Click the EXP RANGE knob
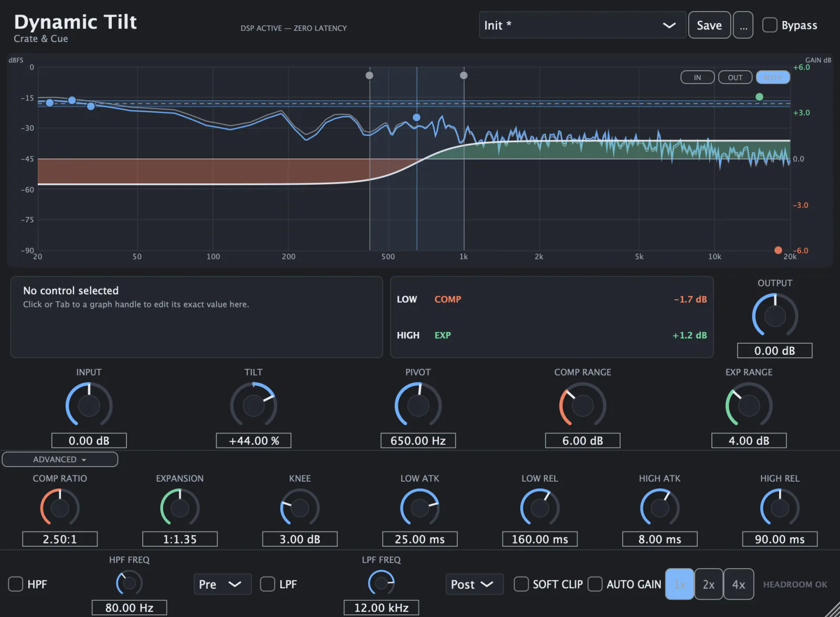This screenshot has height=617, width=840. pos(749,406)
